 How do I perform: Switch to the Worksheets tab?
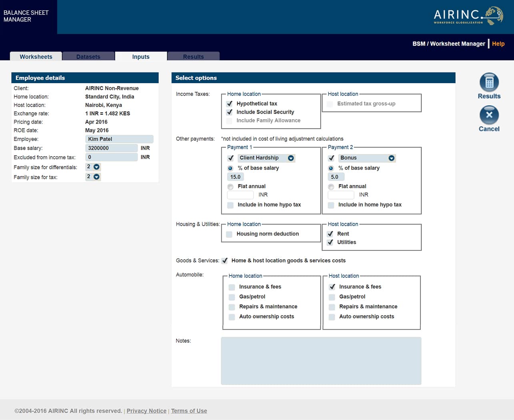(36, 56)
